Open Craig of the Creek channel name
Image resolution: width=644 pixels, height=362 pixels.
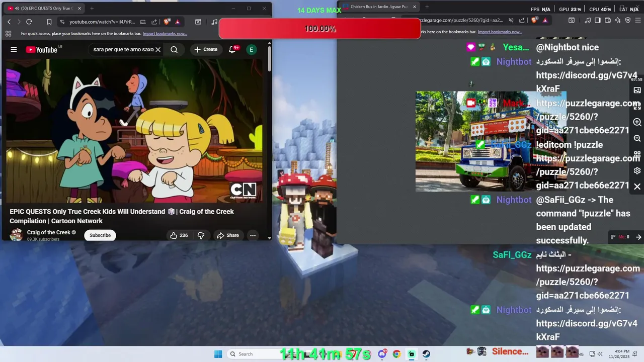pos(48,232)
